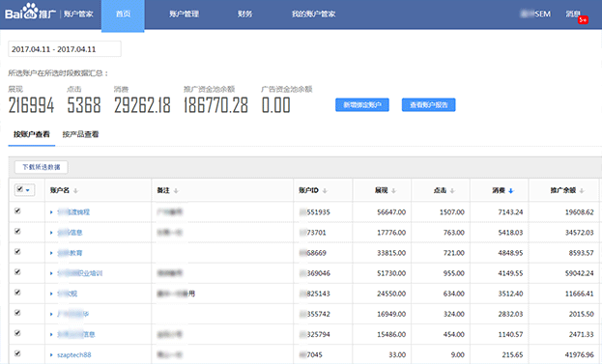Uncheck the row with ID ending 325794
Image resolution: width=602 pixels, height=364 pixels.
click(17, 333)
